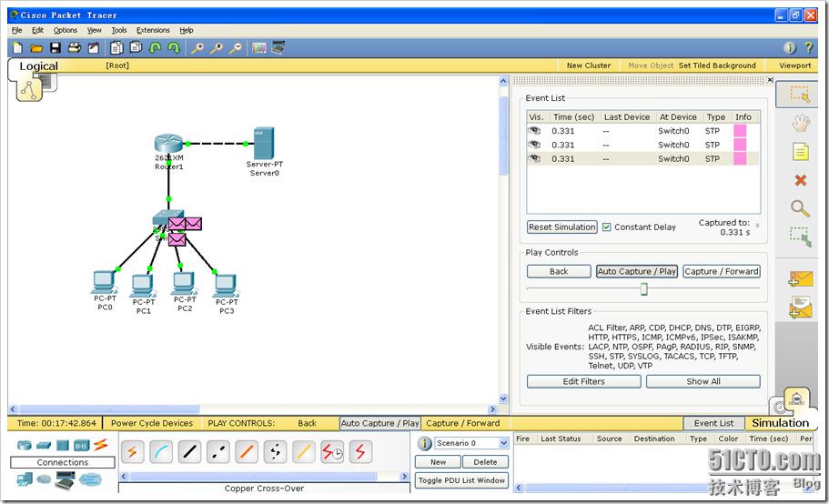The height and width of the screenshot is (504, 829).
Task: Click Capture / Forward in Play Controls panel
Action: [722, 271]
